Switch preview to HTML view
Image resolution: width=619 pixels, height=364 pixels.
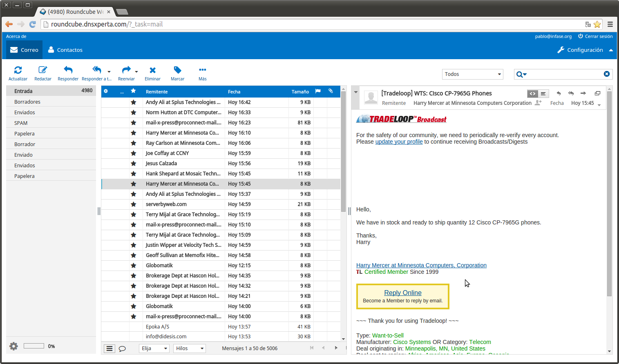532,93
